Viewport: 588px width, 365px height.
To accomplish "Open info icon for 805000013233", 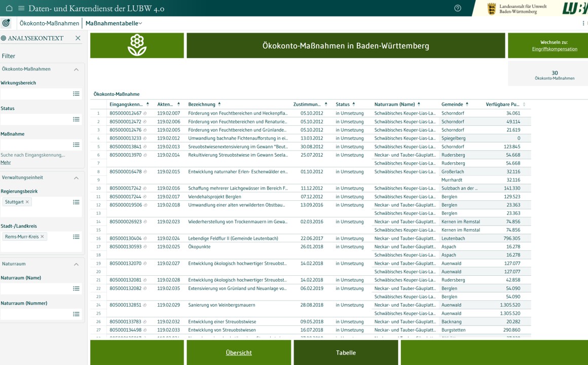I will coord(145,138).
